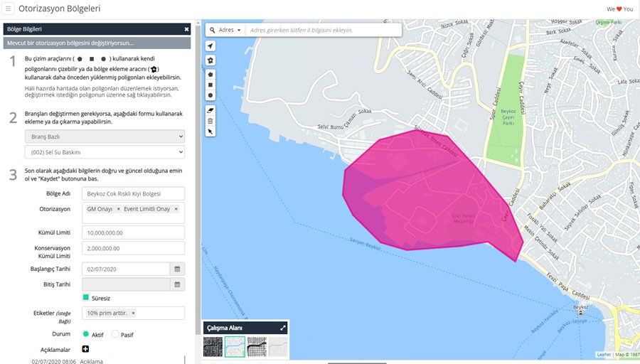Viewport: 640px width, 364px height.
Task: Click the locate-me arrow map tool
Action: pyautogui.click(x=210, y=45)
